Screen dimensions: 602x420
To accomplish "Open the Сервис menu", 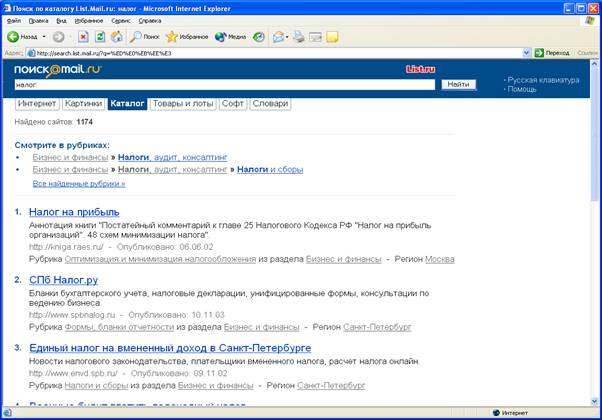I will click(x=119, y=20).
